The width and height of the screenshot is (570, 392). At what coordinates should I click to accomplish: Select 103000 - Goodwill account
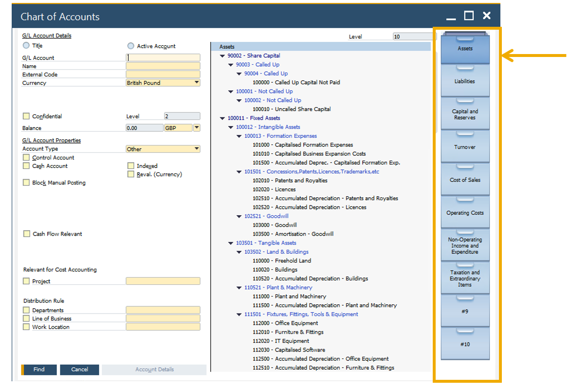point(275,225)
